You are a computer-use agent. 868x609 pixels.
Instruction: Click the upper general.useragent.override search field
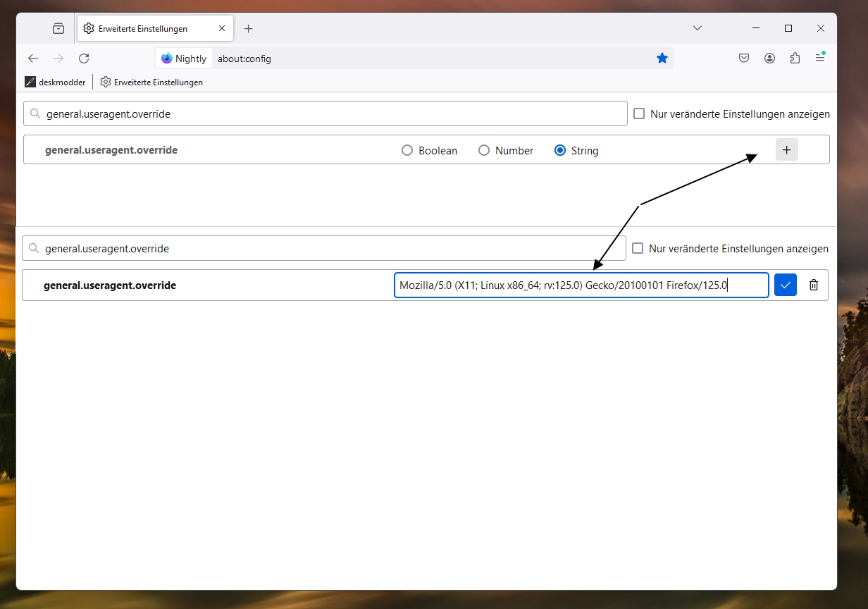(325, 113)
